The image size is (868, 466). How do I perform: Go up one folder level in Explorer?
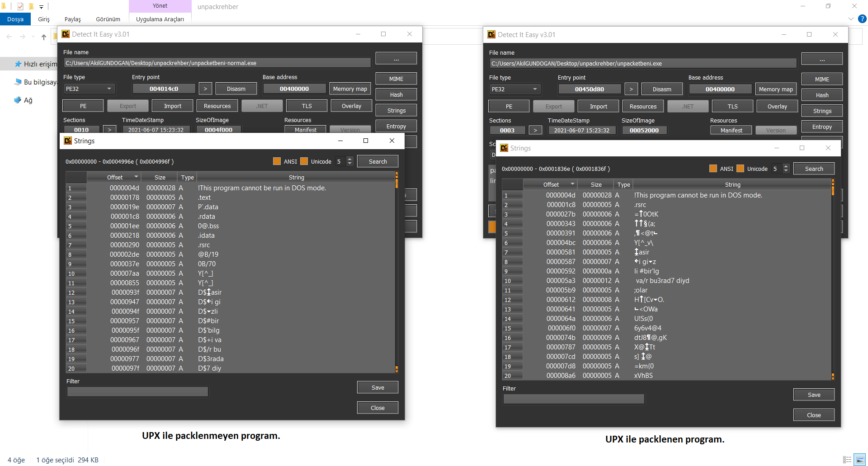[43, 37]
